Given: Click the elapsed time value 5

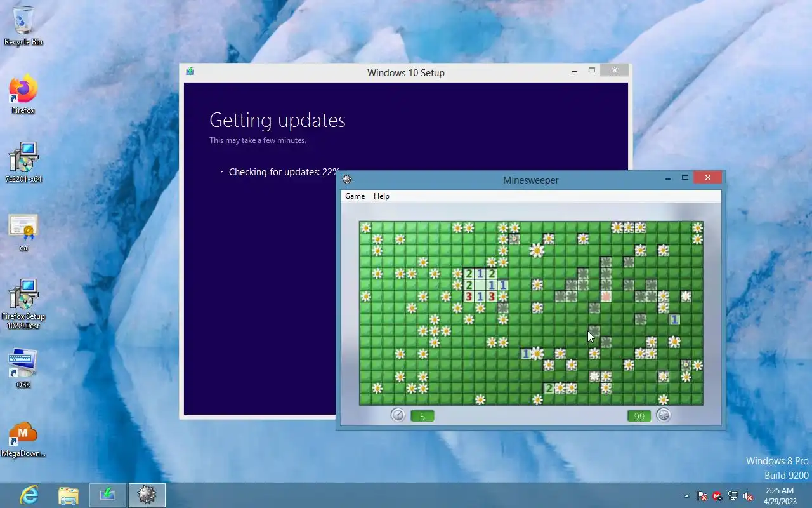Looking at the screenshot, I should (422, 417).
